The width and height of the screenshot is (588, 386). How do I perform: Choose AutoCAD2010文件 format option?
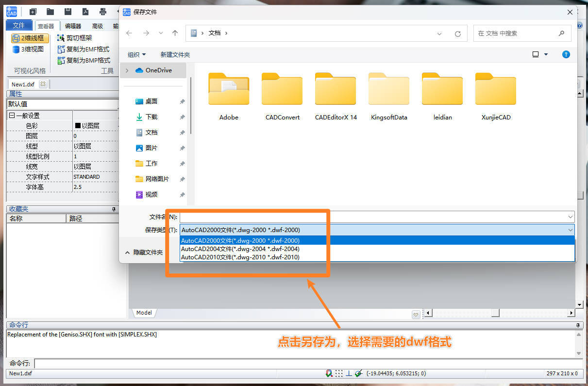377,257
